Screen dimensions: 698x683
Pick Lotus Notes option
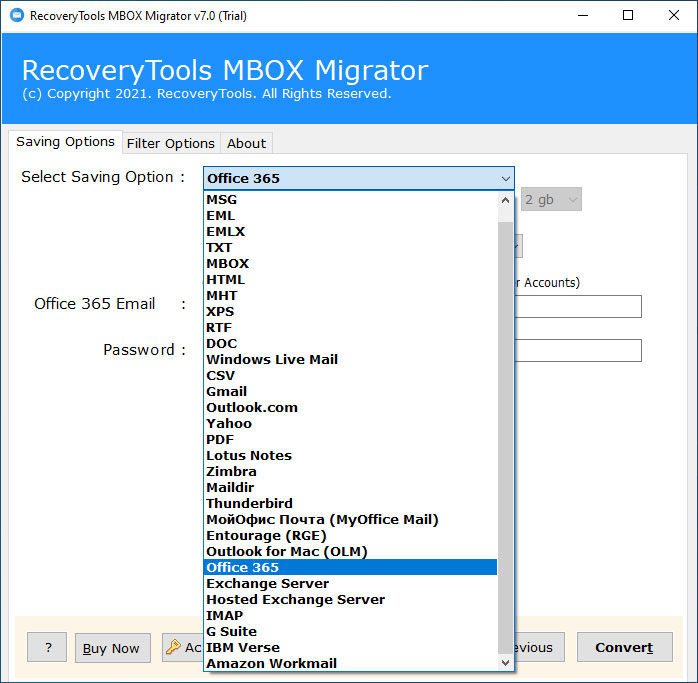pos(350,455)
